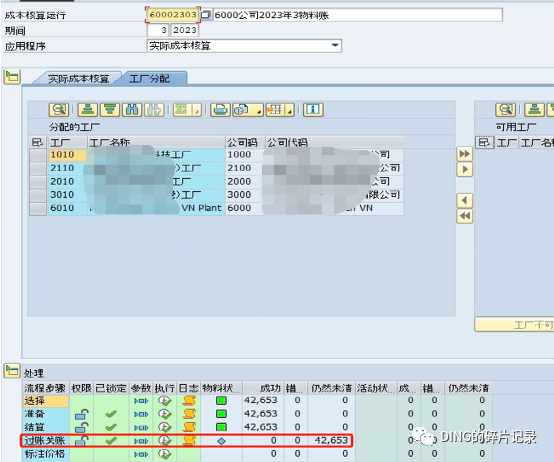Expand the Sum icon dropdown arrow
The width and height of the screenshot is (554, 462).
tap(197, 111)
